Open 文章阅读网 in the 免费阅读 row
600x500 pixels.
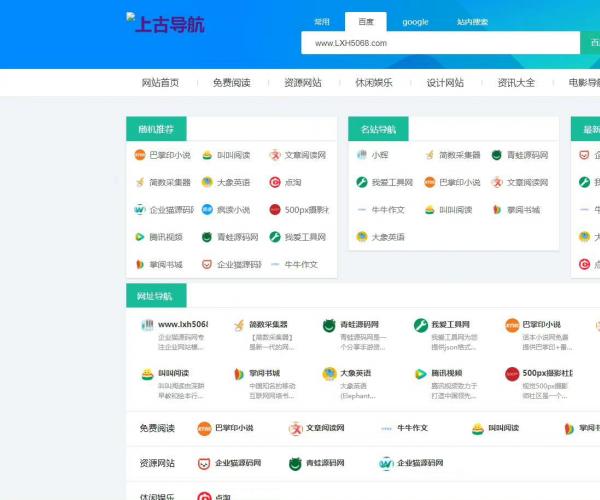(316, 428)
